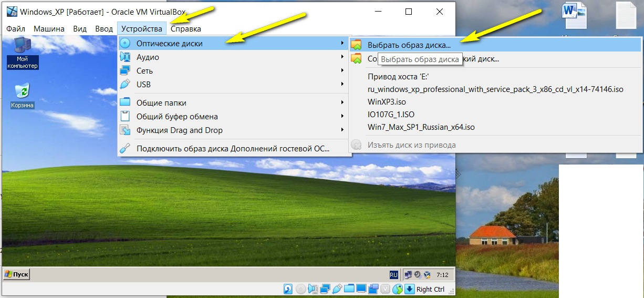644x298 pixels.
Task: Expand the Функция Drag and Drop submenu
Action: [x=234, y=130]
